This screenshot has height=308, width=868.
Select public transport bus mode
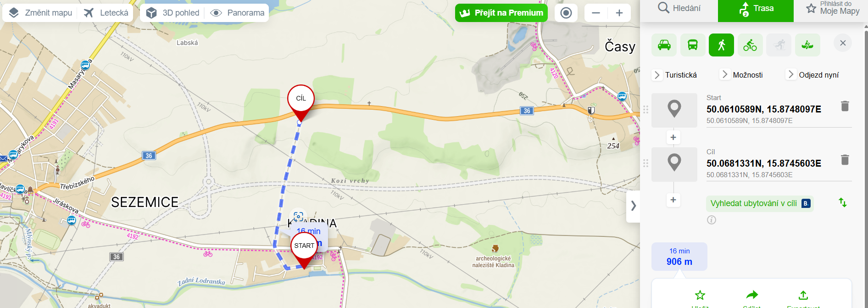[x=693, y=45]
